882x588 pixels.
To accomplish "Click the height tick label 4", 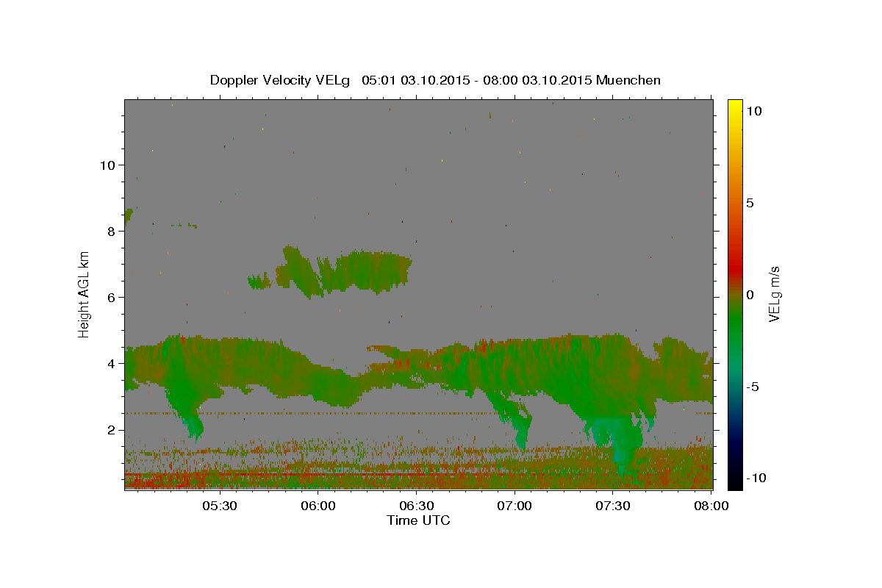I will click(111, 363).
